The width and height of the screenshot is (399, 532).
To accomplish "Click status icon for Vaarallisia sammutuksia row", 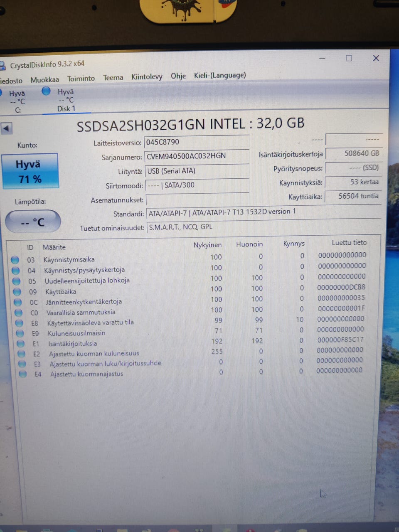I will tap(19, 313).
